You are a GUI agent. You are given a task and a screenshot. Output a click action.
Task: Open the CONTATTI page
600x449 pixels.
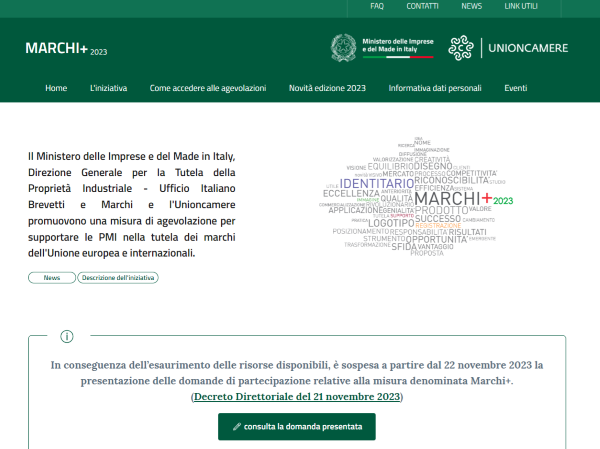pos(422,6)
